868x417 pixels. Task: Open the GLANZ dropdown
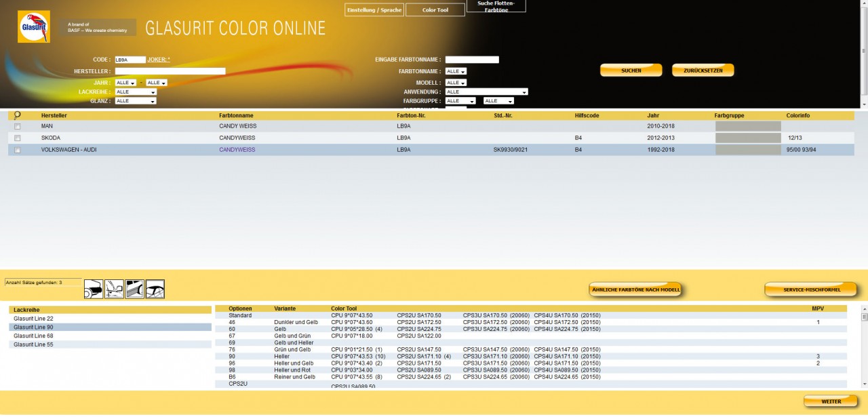136,101
